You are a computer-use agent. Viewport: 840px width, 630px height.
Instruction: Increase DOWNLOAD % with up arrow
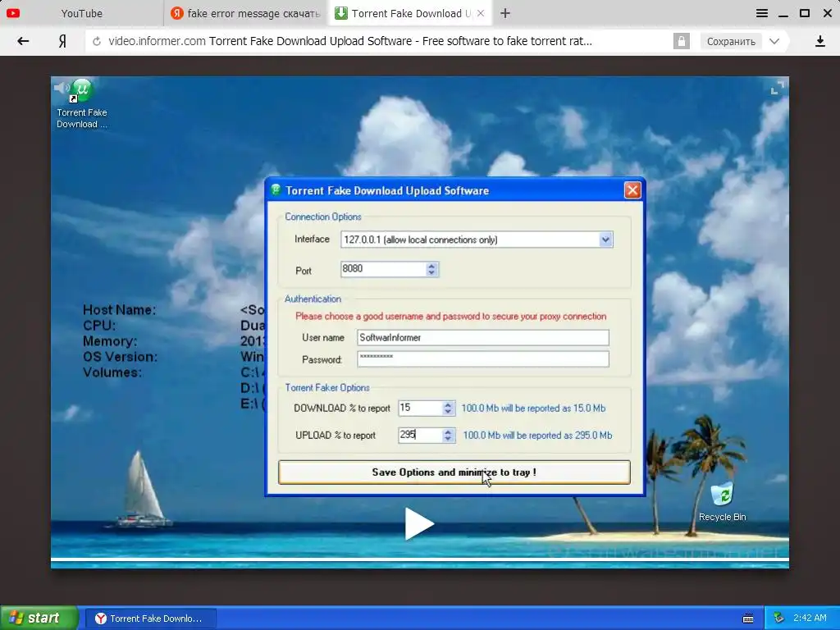448,404
